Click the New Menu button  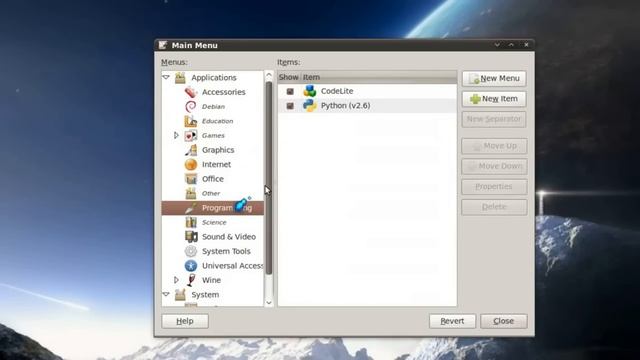494,78
